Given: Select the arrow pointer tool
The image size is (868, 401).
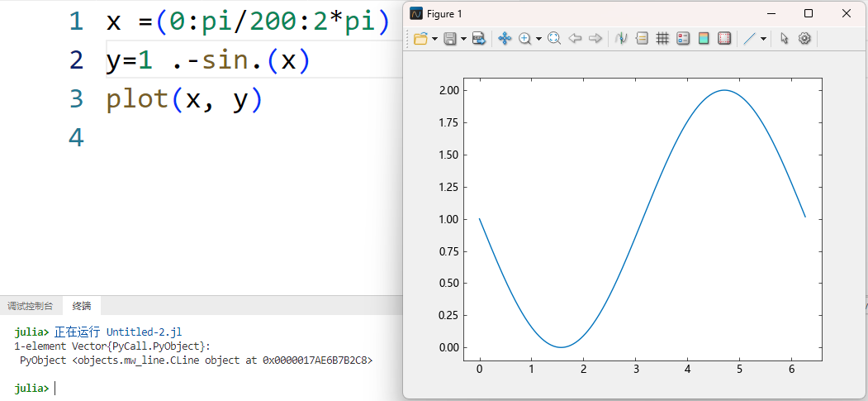Looking at the screenshot, I should pyautogui.click(x=784, y=38).
